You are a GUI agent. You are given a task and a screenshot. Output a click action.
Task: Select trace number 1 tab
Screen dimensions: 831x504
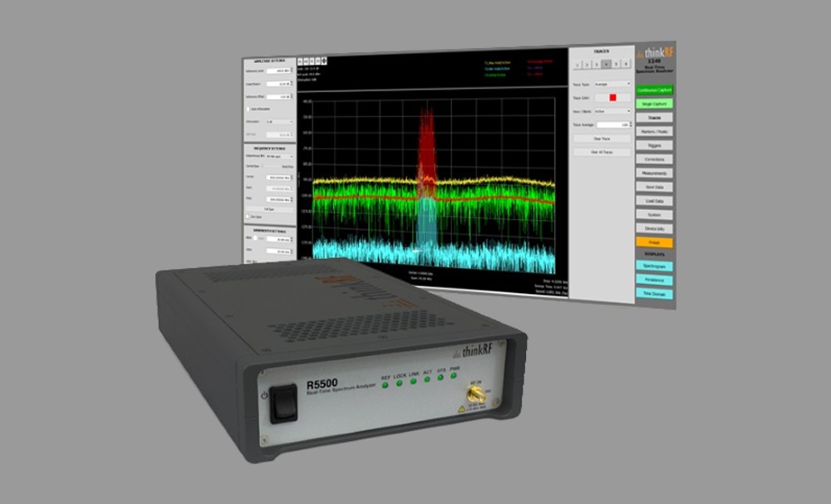tap(578, 63)
